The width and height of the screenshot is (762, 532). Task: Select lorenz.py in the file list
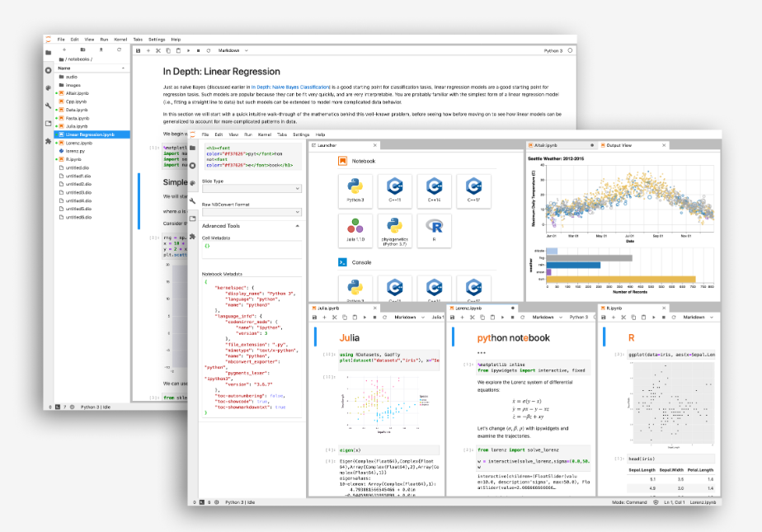click(x=92, y=151)
